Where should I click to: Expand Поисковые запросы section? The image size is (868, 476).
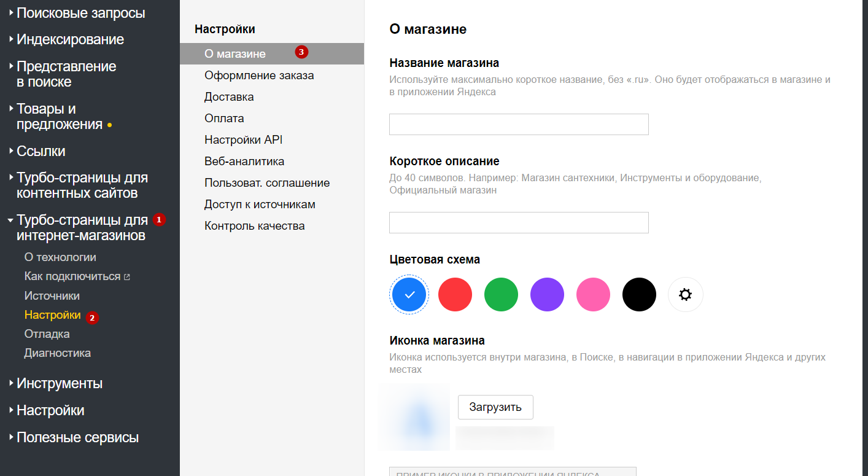coord(80,13)
